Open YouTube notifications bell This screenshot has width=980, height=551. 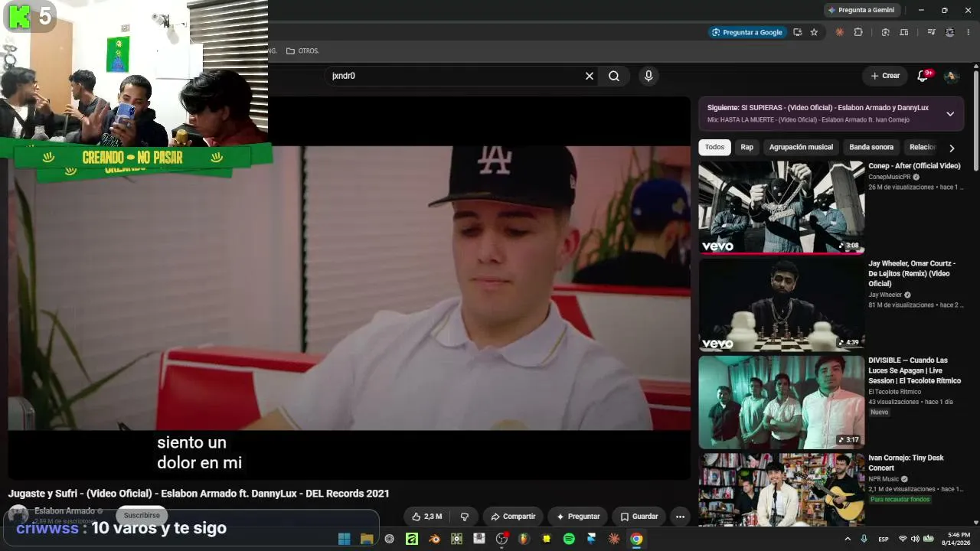click(x=923, y=76)
